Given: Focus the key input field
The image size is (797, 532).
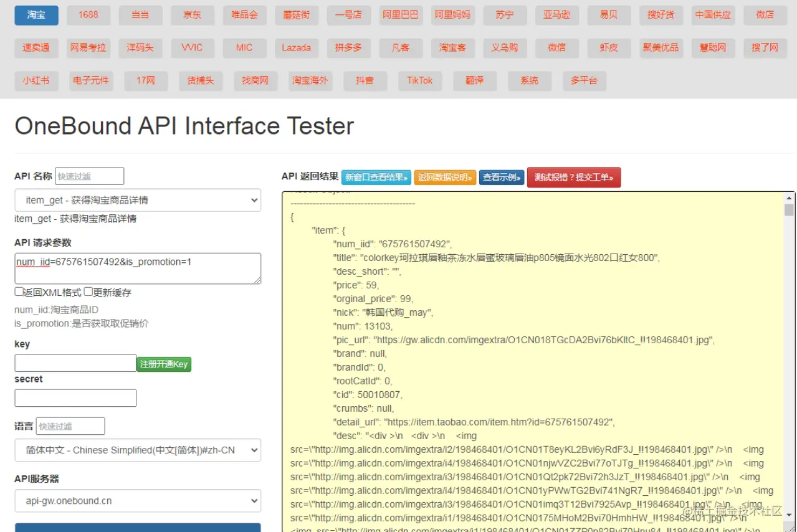Looking at the screenshot, I should pyautogui.click(x=75, y=363).
